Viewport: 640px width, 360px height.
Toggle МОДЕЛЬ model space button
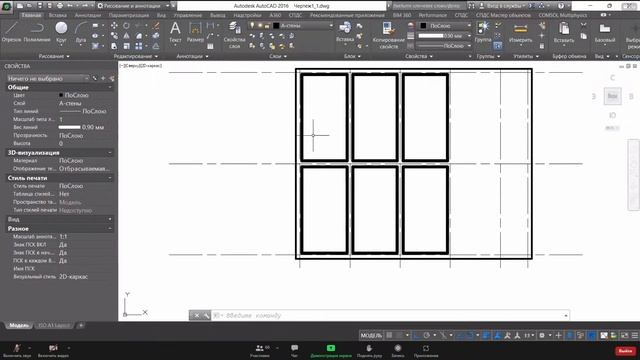371,335
